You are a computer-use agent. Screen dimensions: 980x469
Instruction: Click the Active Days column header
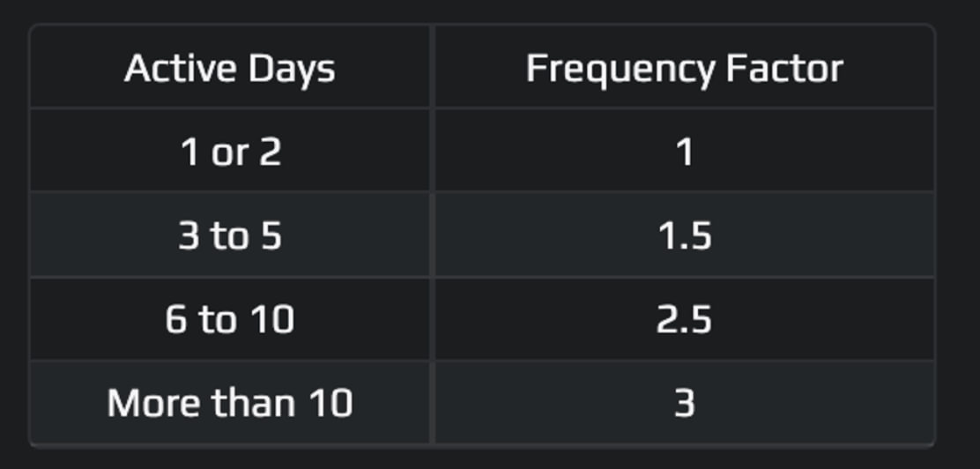(229, 68)
